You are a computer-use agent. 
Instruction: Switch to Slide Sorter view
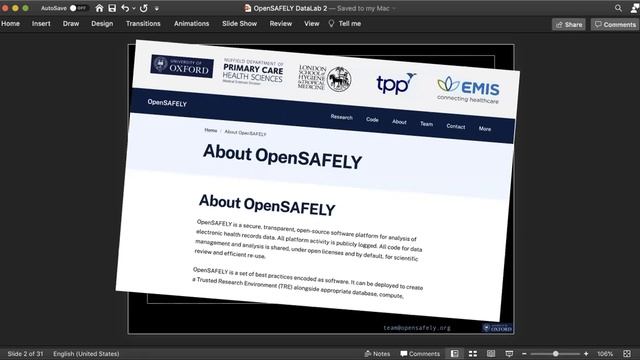point(473,353)
